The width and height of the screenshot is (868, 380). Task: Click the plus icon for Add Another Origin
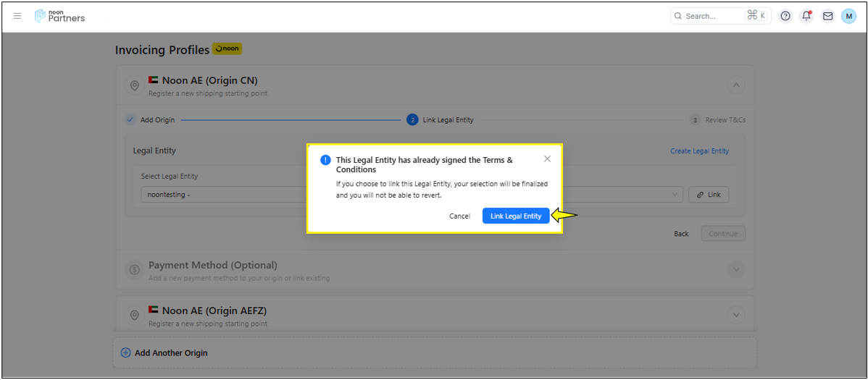tap(125, 353)
